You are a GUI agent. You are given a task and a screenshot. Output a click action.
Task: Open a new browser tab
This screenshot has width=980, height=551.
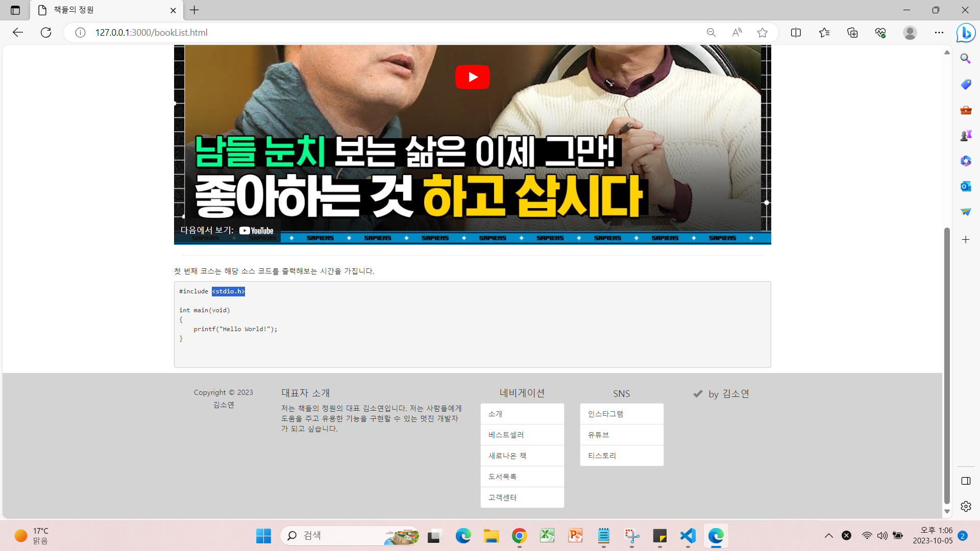pos(194,10)
